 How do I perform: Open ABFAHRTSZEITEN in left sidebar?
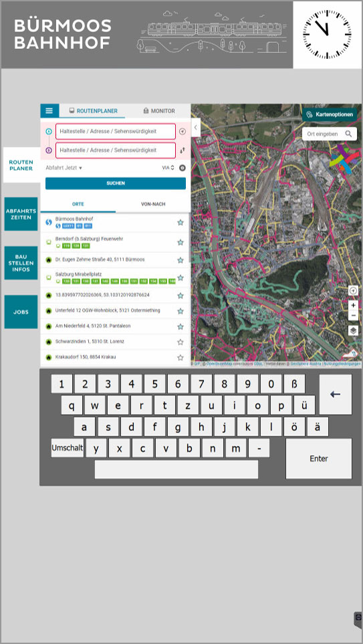(21, 214)
